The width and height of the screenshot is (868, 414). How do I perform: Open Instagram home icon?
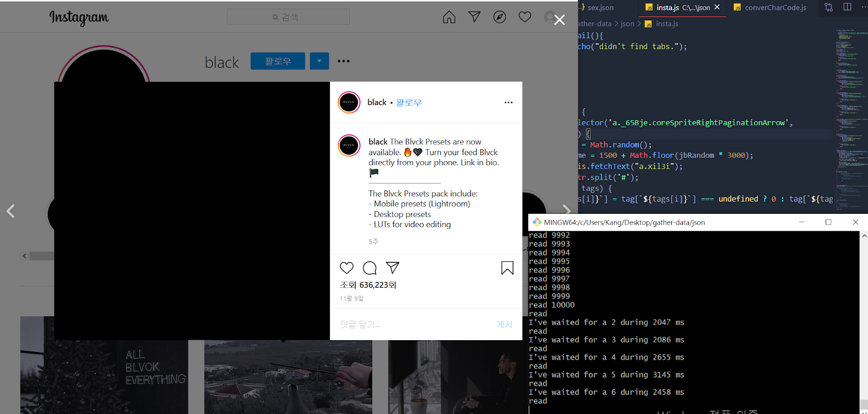[x=449, y=17]
